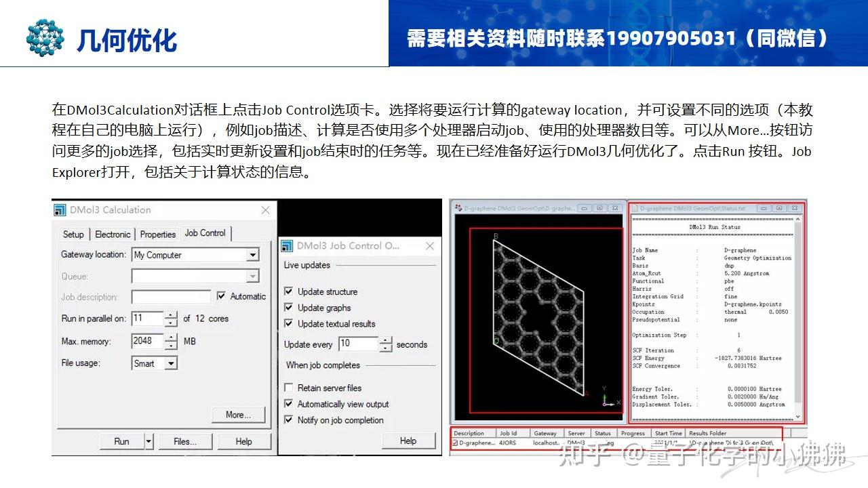This screenshot has width=868, height=488.
Task: Switch to the Electronic tab
Action: [x=113, y=234]
